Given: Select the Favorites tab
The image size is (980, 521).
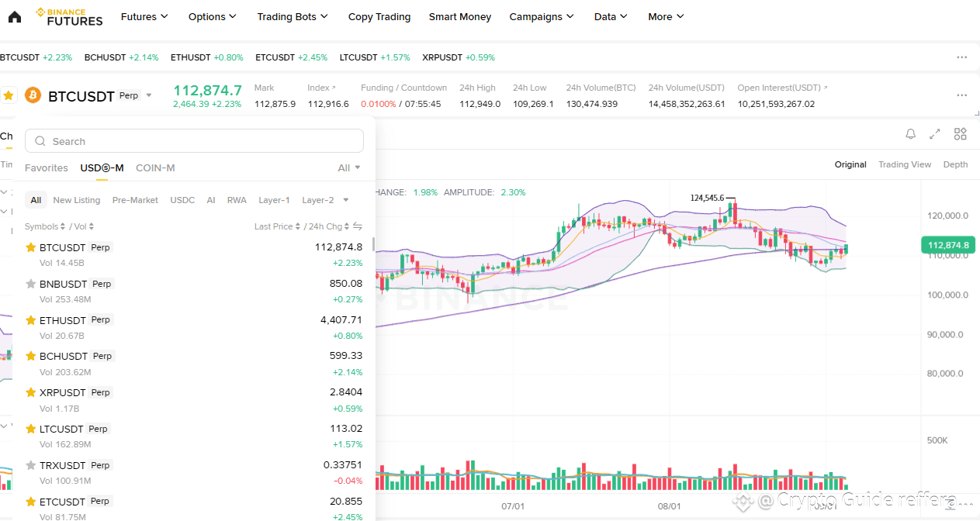Looking at the screenshot, I should point(47,167).
